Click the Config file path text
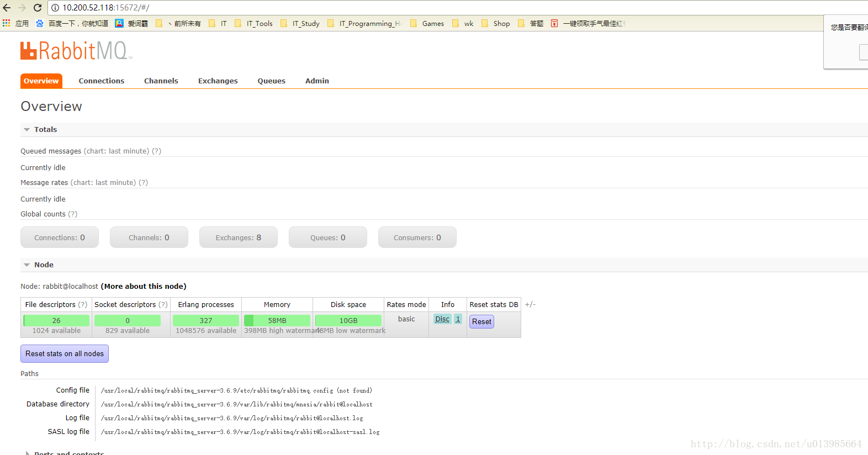 coord(236,390)
